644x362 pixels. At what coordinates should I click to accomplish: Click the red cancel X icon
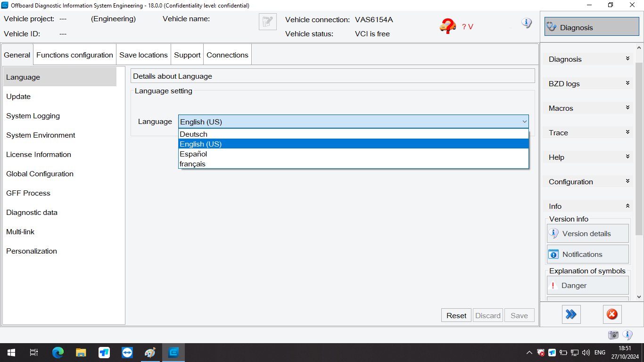612,314
